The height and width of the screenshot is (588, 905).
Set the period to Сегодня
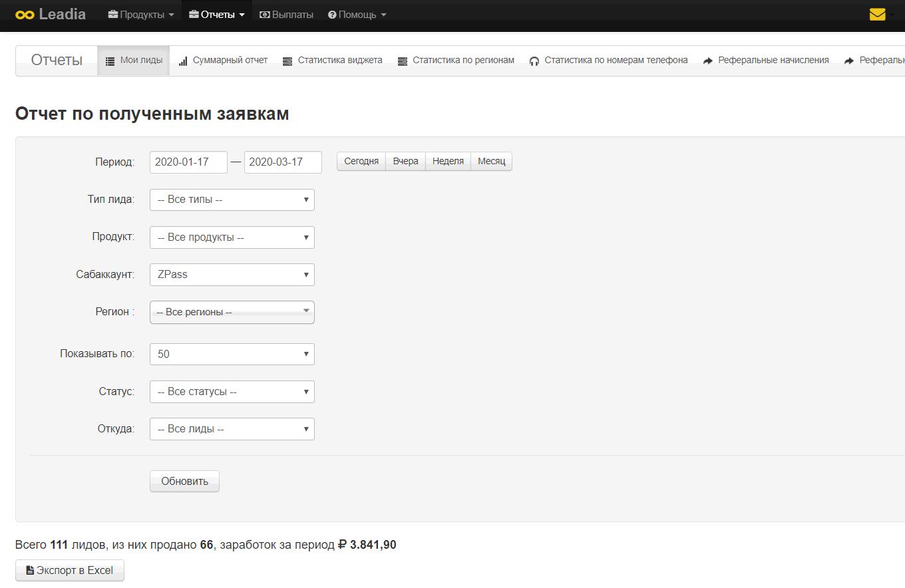point(361,162)
